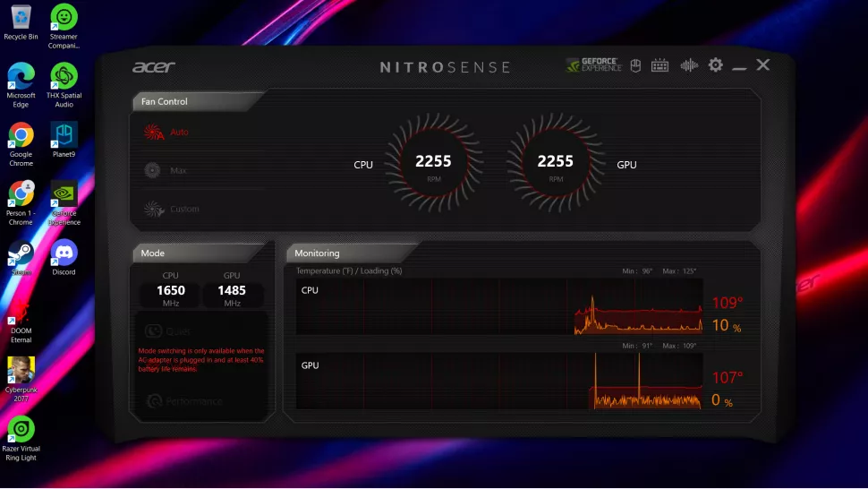Open the mouse settings icon in NitroSense
The width and height of the screenshot is (868, 489).
coord(635,65)
